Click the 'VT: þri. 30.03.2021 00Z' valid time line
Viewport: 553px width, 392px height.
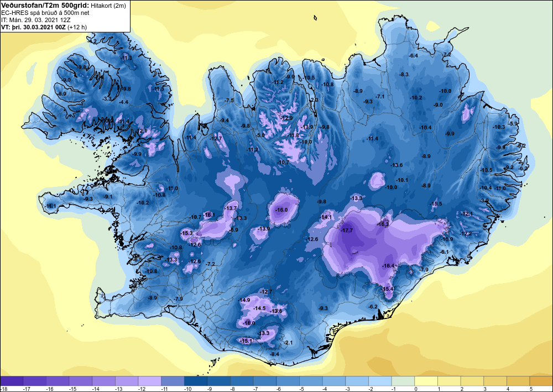[34, 27]
